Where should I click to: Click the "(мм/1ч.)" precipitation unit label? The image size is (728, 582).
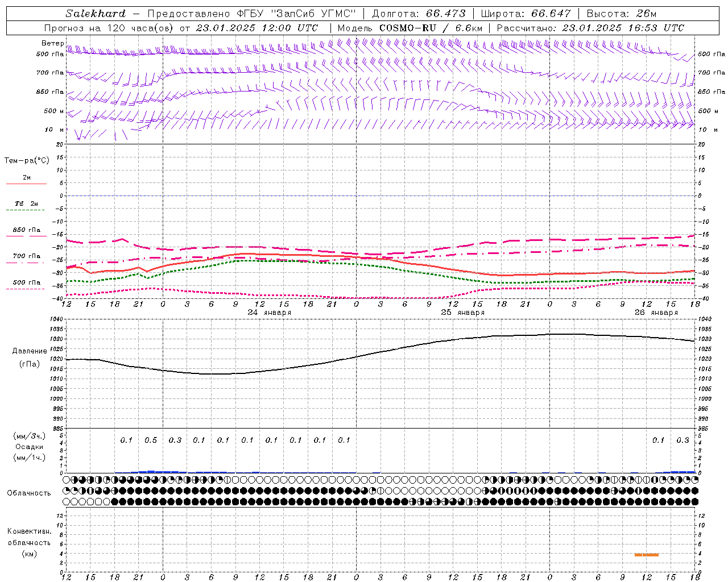(x=30, y=458)
